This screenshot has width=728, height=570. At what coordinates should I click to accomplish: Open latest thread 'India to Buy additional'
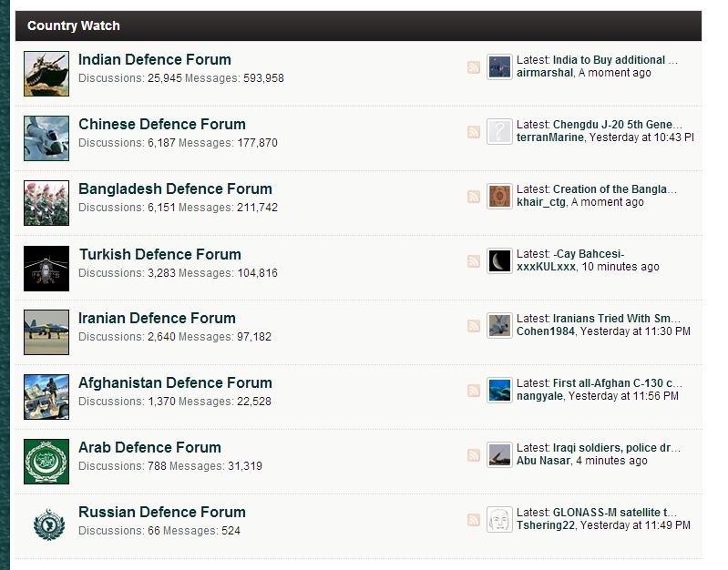pos(615,60)
